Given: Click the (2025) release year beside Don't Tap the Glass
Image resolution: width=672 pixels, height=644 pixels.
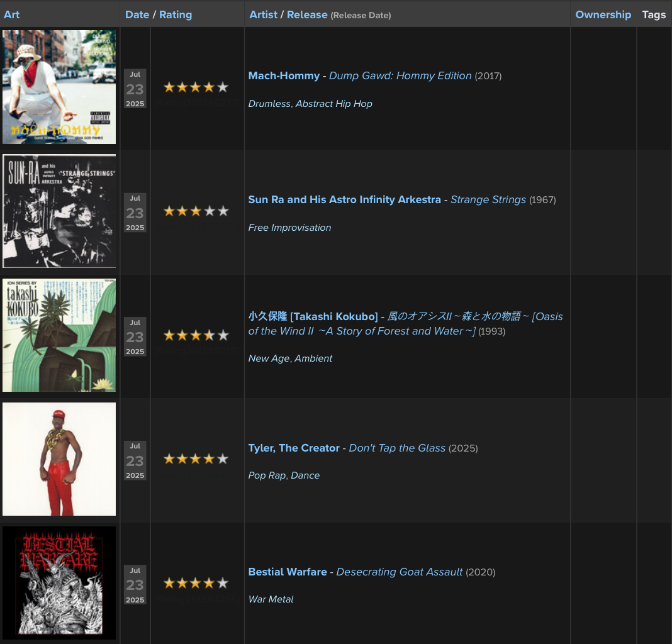Looking at the screenshot, I should (463, 448).
